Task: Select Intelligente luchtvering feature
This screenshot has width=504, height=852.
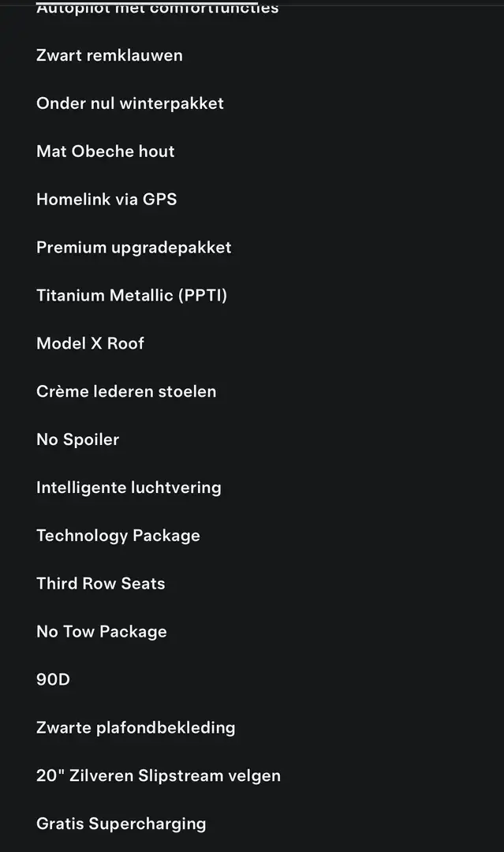Action: coord(129,488)
